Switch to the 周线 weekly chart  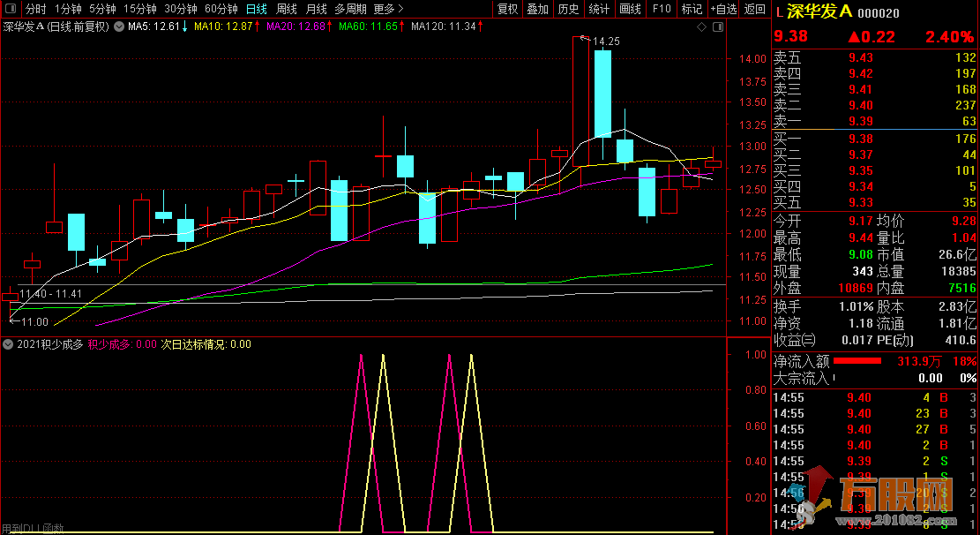287,9
